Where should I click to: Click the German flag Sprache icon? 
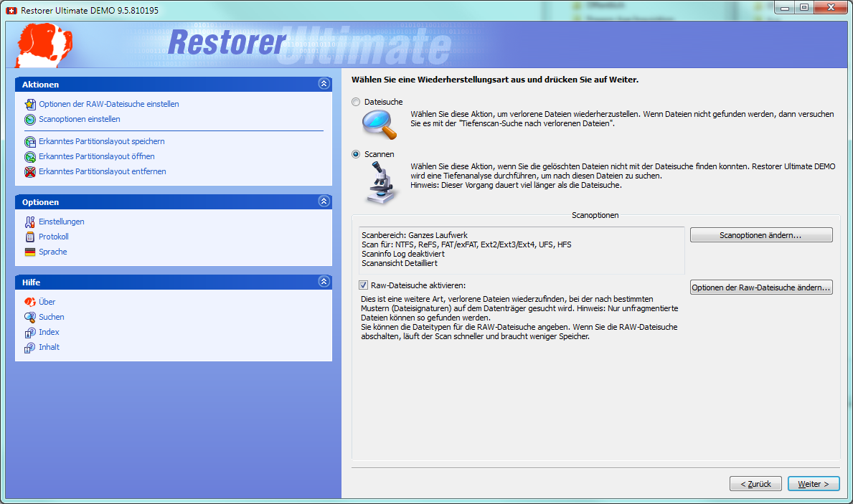[x=30, y=252]
